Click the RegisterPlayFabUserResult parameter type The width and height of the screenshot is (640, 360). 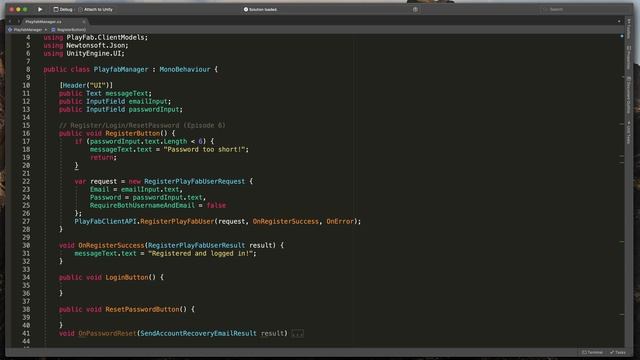pos(196,245)
